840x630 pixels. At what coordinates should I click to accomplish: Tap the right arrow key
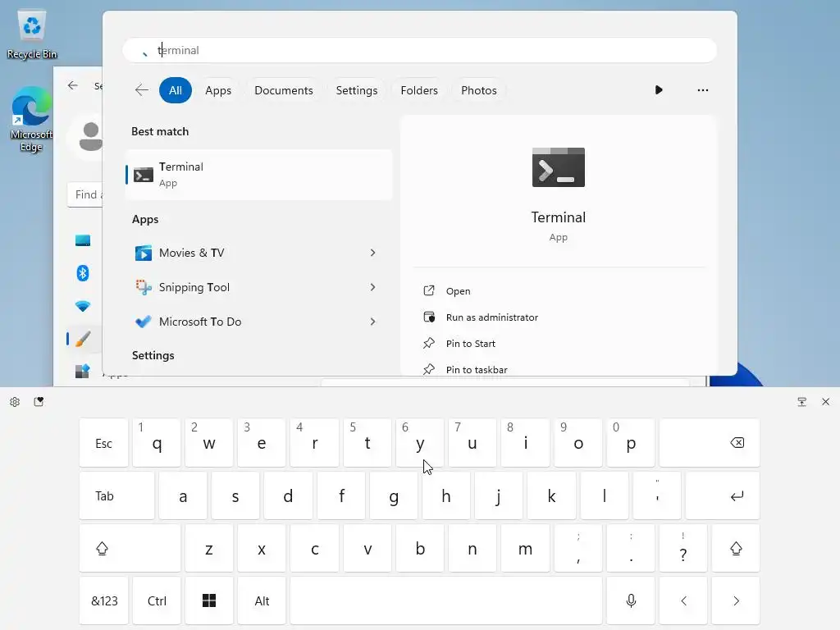coord(736,600)
